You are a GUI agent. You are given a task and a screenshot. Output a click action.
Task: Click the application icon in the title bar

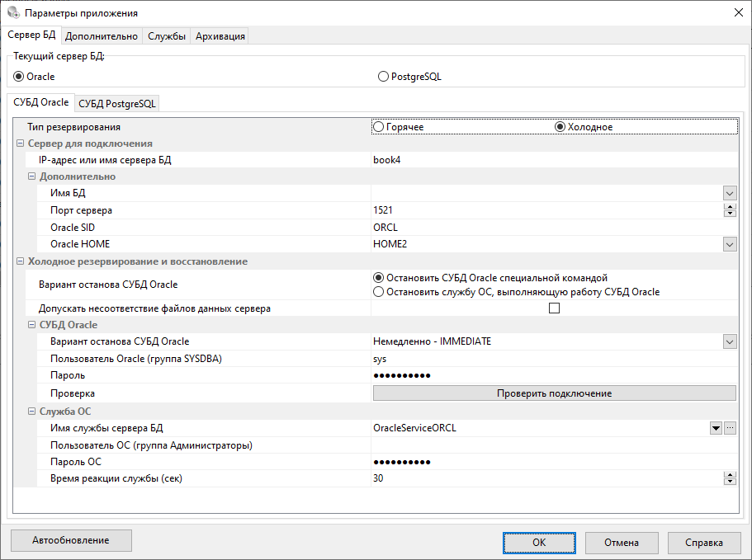(x=13, y=12)
